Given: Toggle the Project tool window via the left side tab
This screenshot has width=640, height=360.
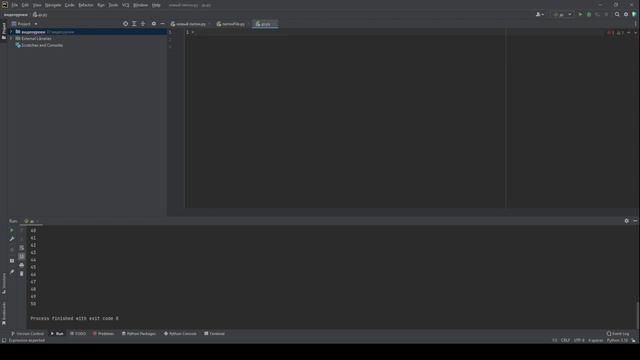Looking at the screenshot, I should point(4,31).
